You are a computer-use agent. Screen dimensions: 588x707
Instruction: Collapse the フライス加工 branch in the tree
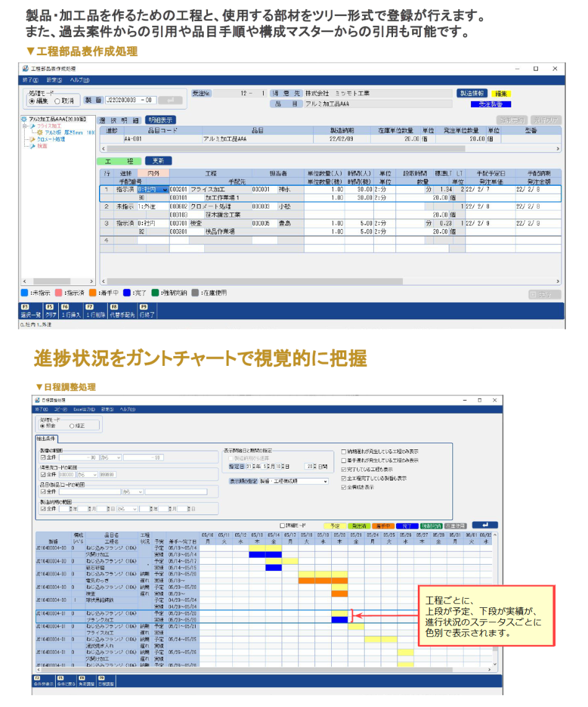click(24, 124)
